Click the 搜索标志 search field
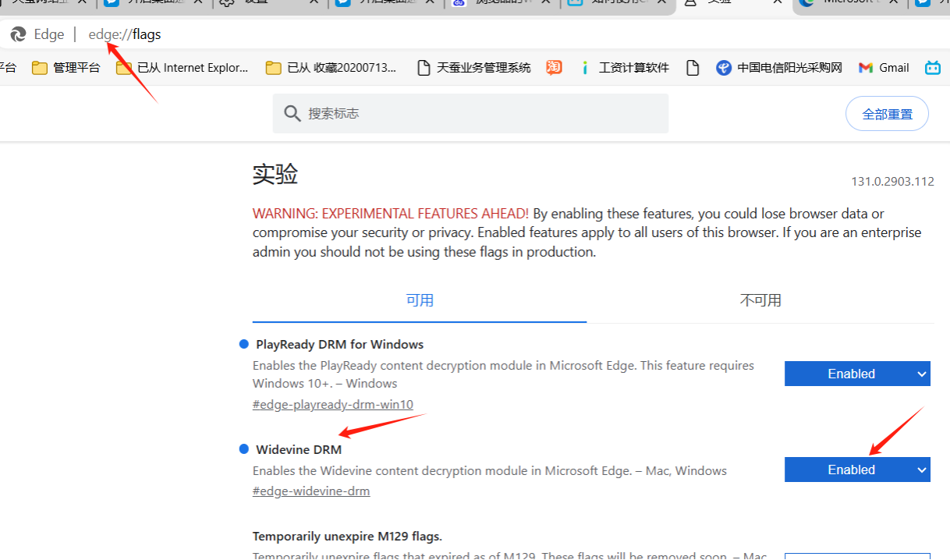 [470, 114]
